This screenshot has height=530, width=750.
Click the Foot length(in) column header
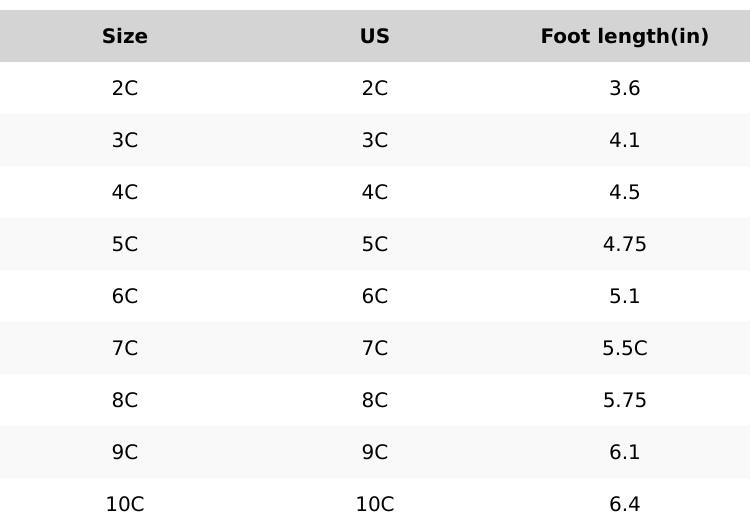point(625,36)
